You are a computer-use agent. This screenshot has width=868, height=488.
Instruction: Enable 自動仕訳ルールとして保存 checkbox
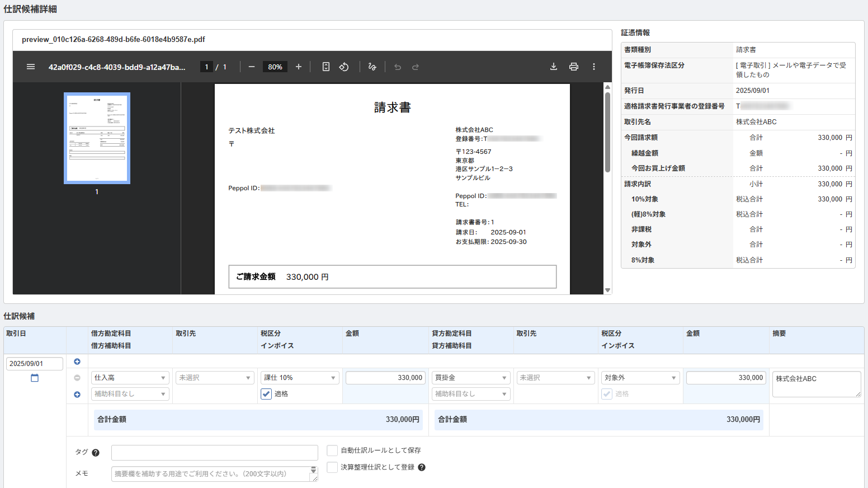(332, 451)
